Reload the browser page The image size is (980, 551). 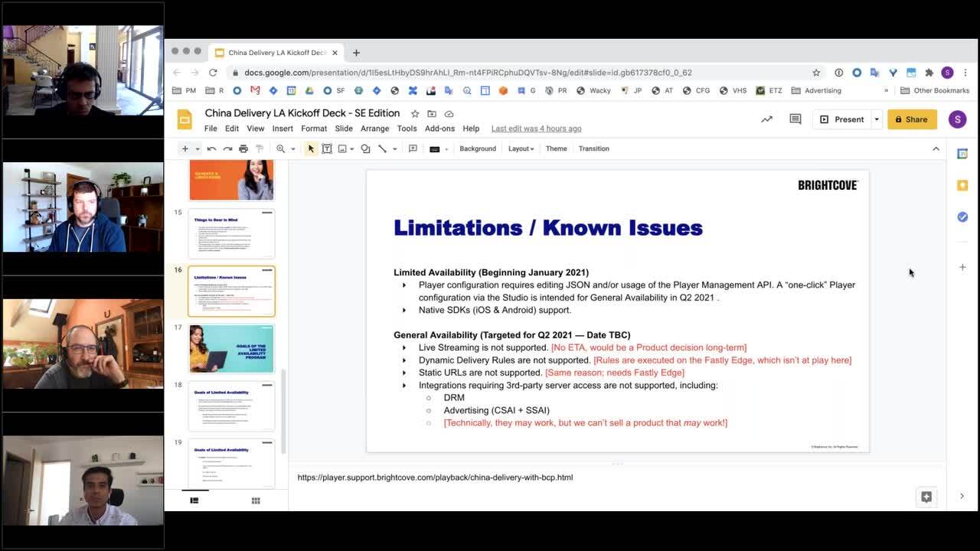pyautogui.click(x=213, y=73)
